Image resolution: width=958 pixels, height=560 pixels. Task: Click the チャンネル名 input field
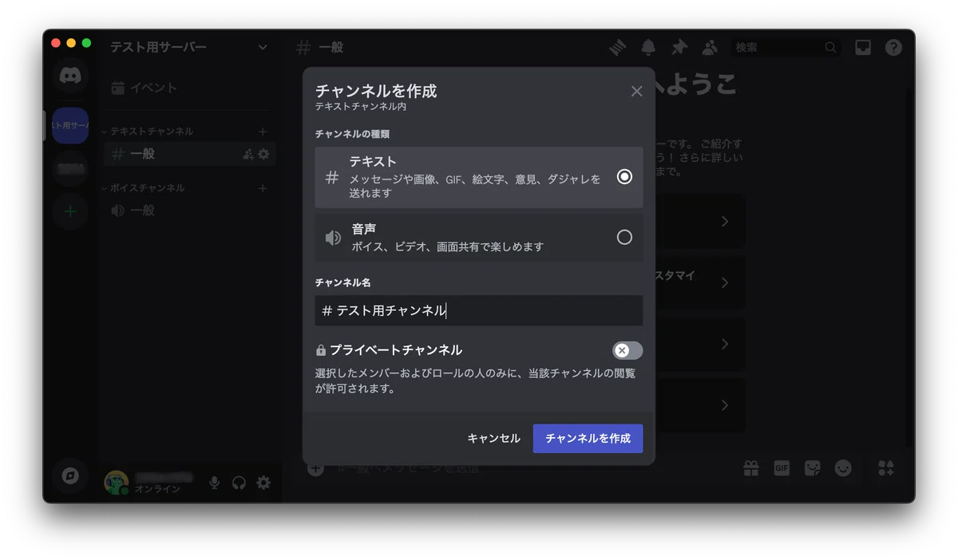[479, 310]
